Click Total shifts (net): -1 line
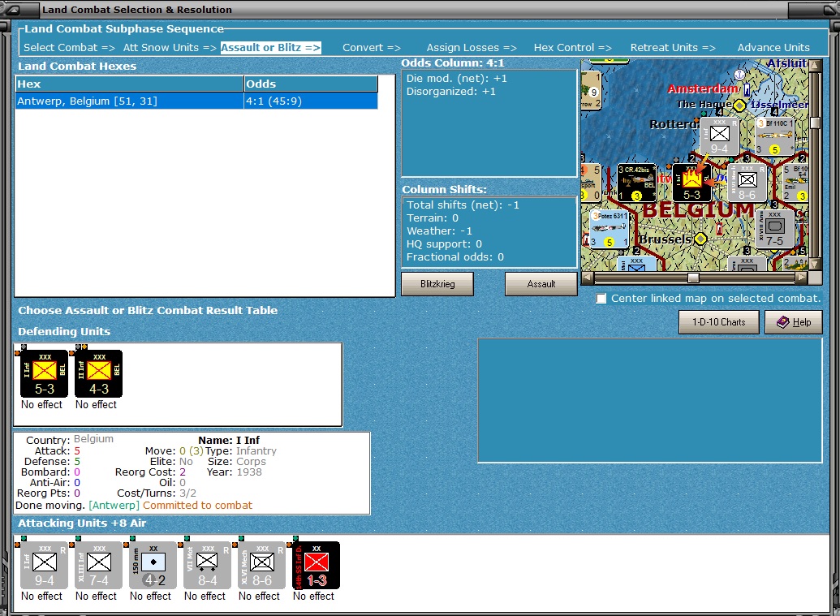Screen dimensions: 840x616 tap(463, 205)
